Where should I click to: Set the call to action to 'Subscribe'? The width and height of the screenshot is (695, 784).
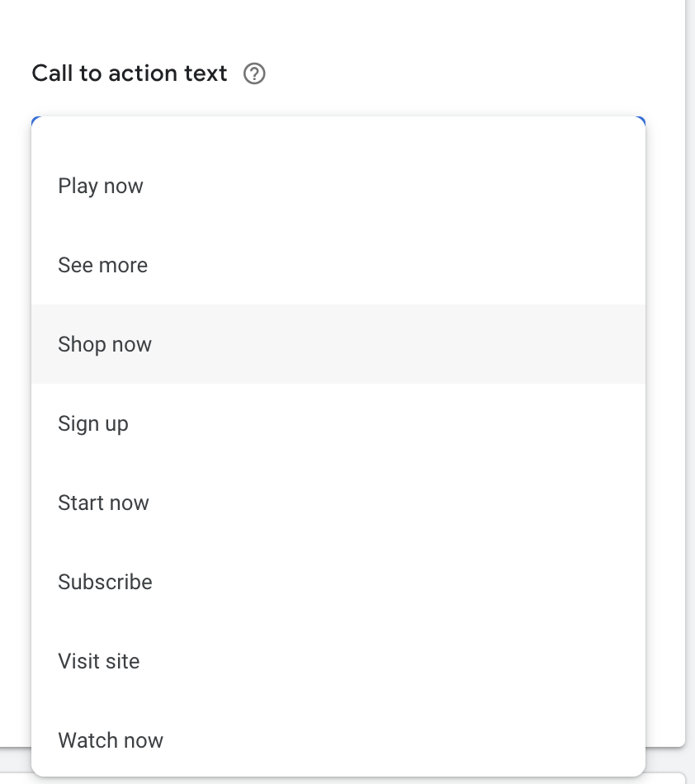pyautogui.click(x=105, y=582)
